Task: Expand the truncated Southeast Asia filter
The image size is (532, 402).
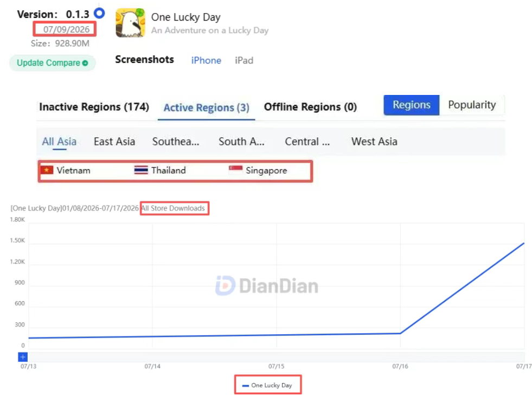Action: [176, 141]
